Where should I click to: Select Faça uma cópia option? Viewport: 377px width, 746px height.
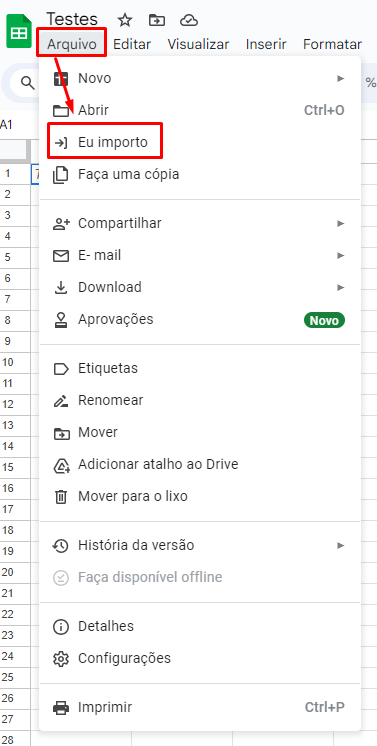tap(200, 174)
